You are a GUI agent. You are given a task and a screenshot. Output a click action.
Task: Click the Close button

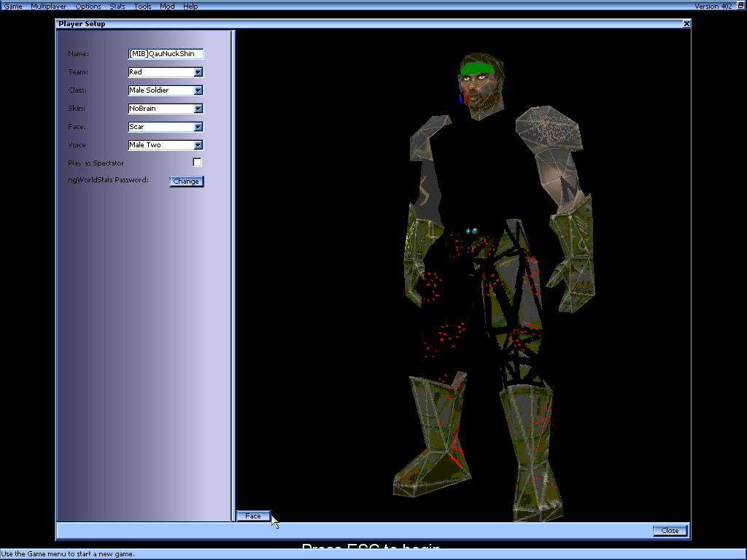point(670,530)
